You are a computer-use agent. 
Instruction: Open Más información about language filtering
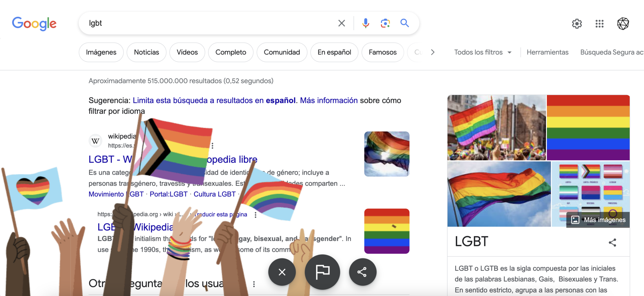[329, 100]
